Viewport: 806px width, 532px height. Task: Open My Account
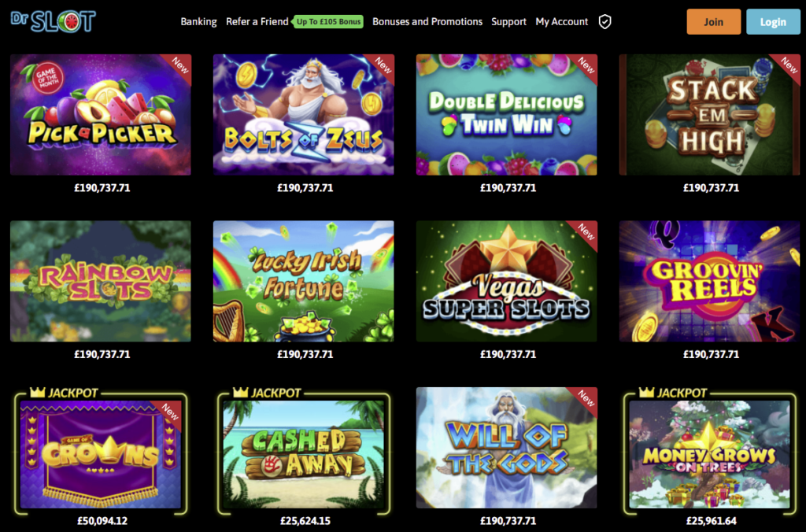561,21
